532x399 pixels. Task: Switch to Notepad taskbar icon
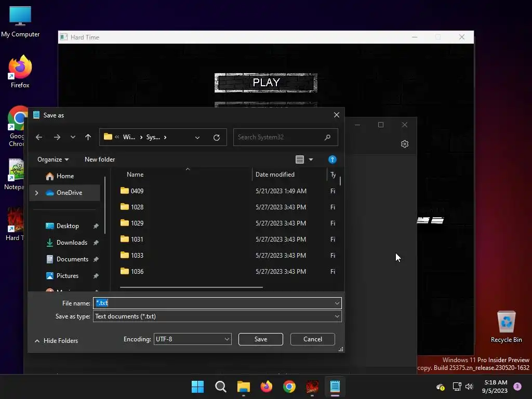pyautogui.click(x=335, y=387)
